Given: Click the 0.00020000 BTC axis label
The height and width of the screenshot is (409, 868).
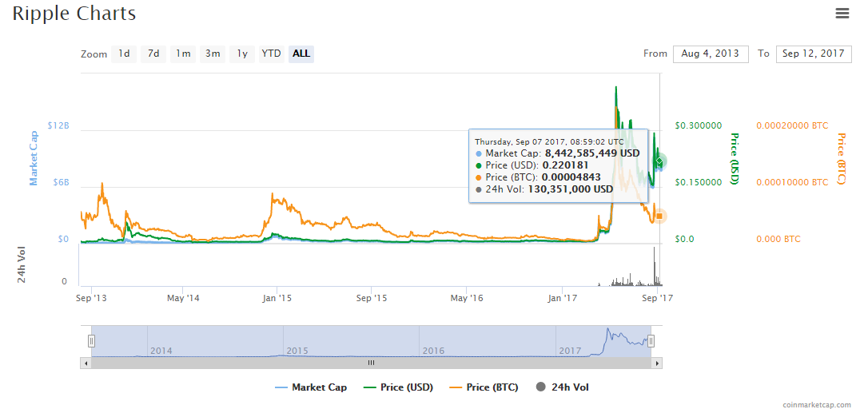Looking at the screenshot, I should click(792, 125).
